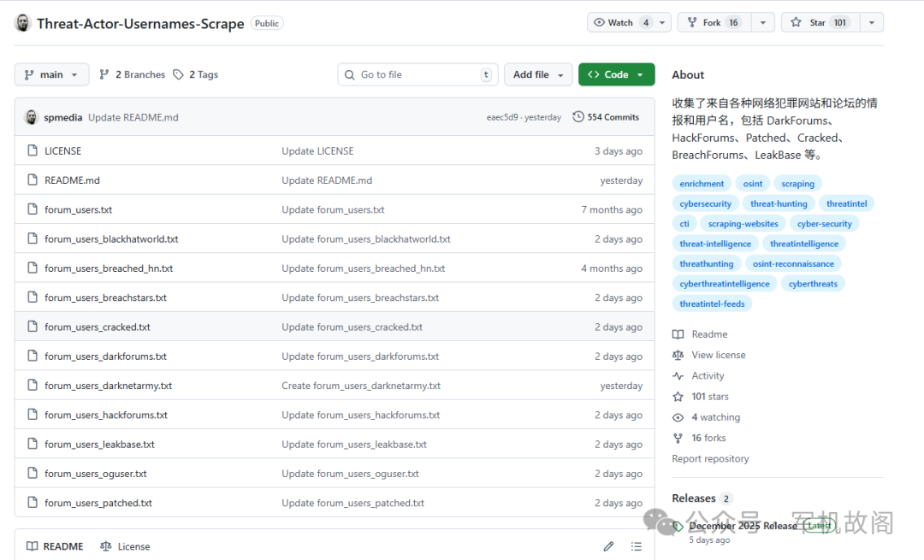The width and height of the screenshot is (924, 560).
Task: Click the commit history clock icon
Action: (x=578, y=117)
